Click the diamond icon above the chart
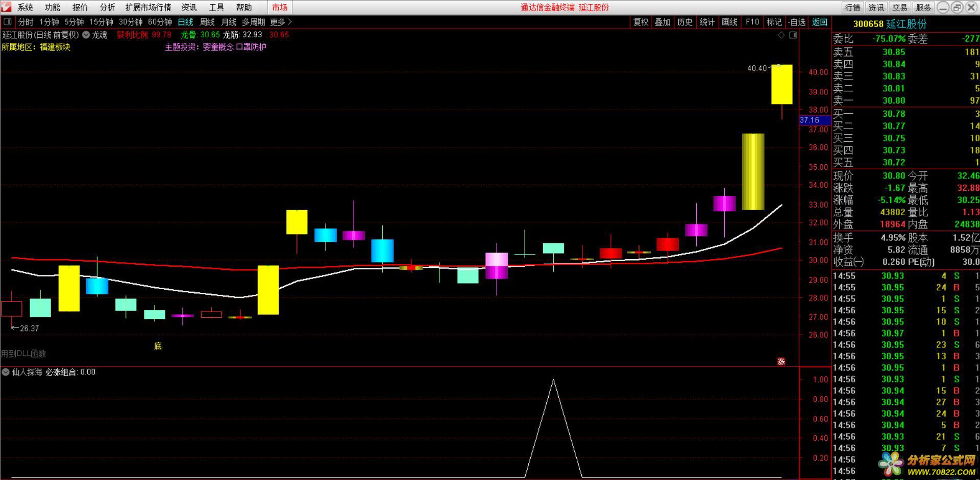This screenshot has width=980, height=480. [781, 35]
